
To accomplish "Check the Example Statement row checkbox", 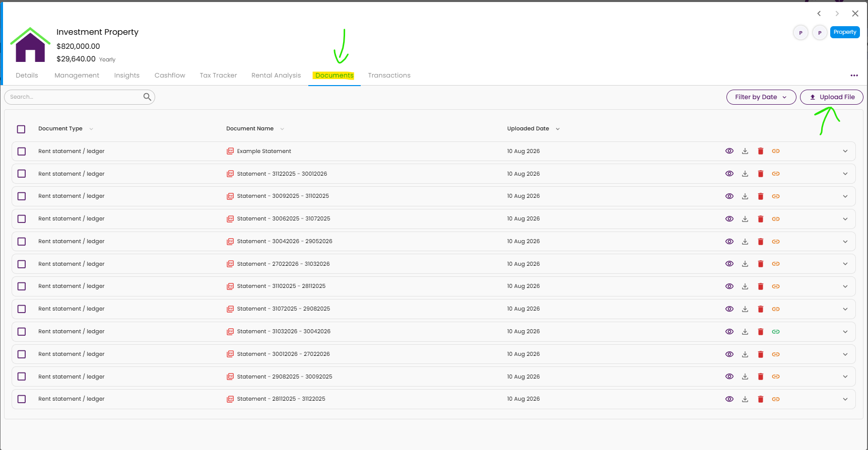I will click(x=21, y=151).
